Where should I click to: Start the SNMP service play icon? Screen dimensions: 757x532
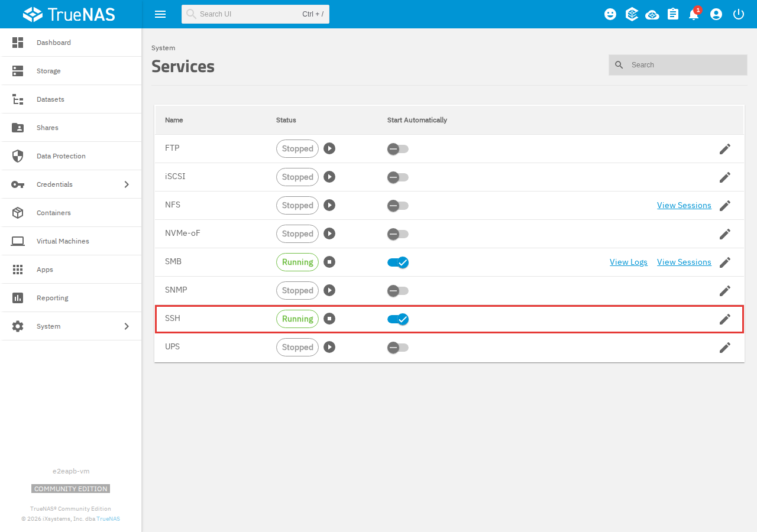click(329, 290)
